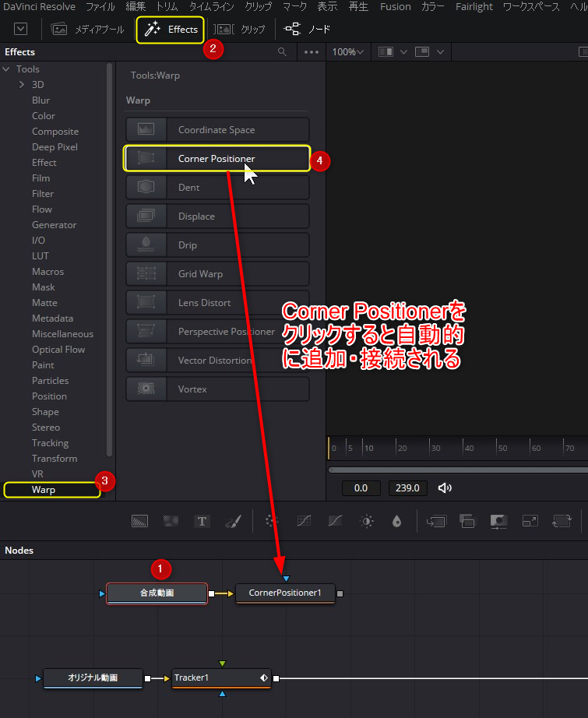Click the Effects category list scrollbar

(x=110, y=260)
